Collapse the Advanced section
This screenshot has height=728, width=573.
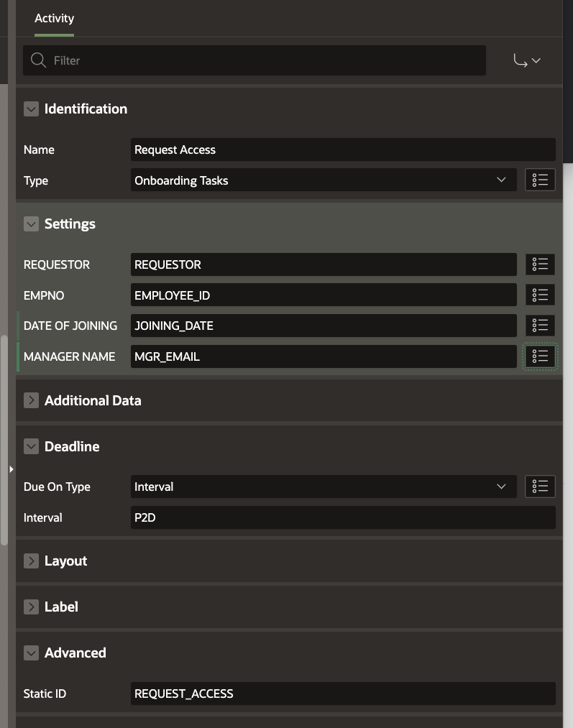click(31, 653)
